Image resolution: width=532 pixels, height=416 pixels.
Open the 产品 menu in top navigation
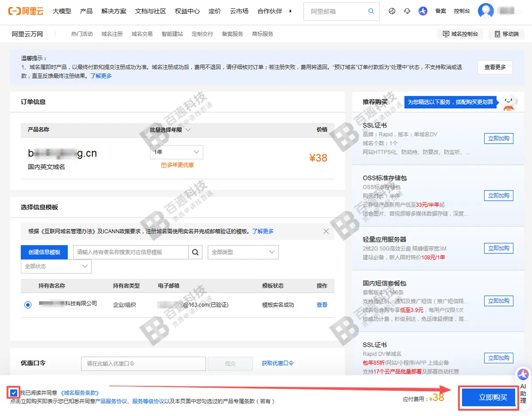click(86, 11)
